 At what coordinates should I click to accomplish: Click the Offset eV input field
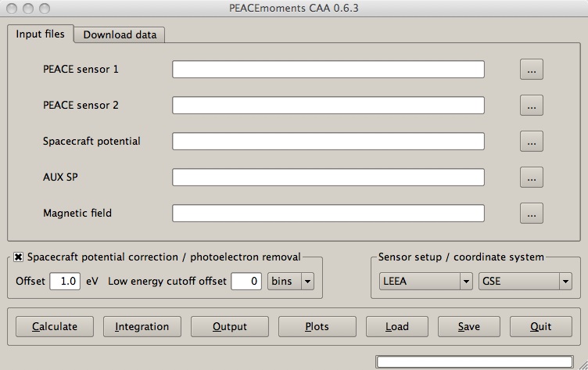click(65, 281)
